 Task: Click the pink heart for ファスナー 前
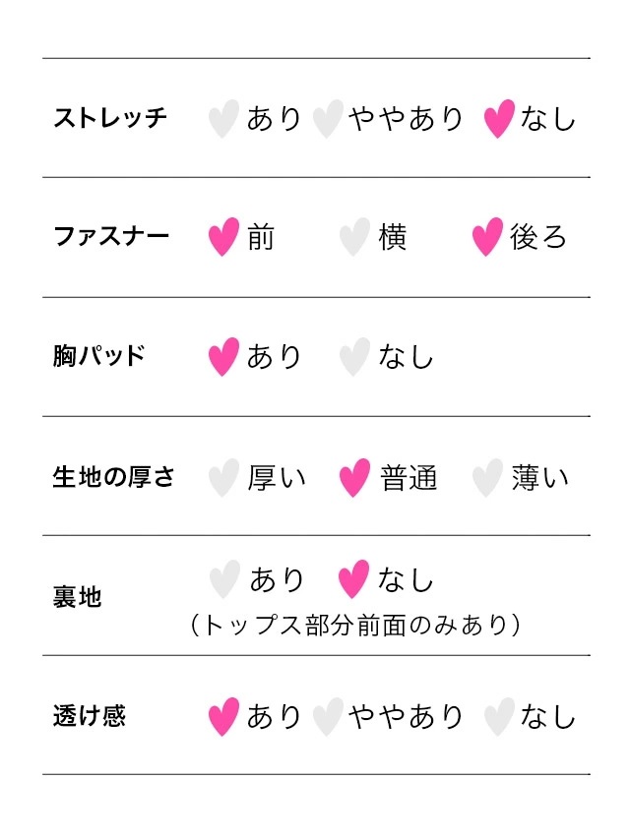(223, 237)
